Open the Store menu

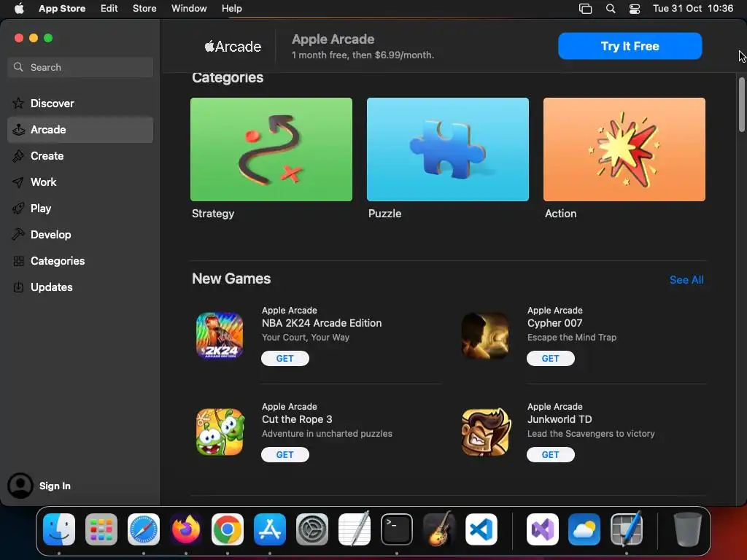[144, 8]
